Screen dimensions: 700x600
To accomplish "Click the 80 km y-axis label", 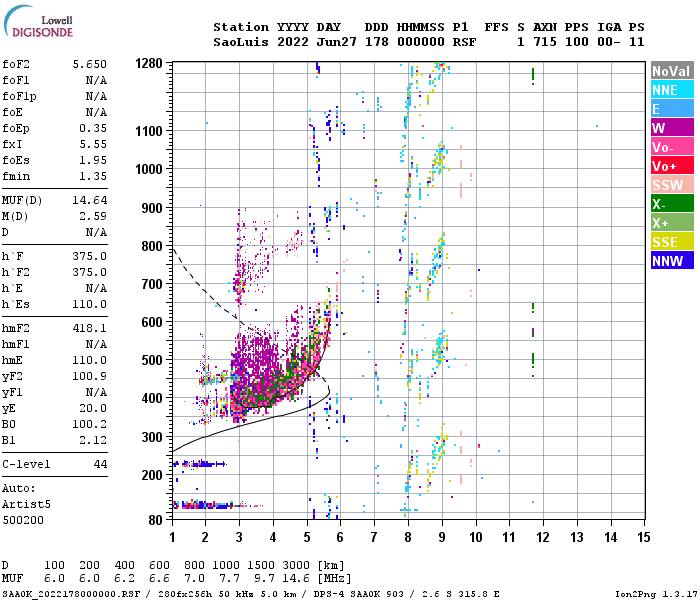I will click(x=155, y=520).
